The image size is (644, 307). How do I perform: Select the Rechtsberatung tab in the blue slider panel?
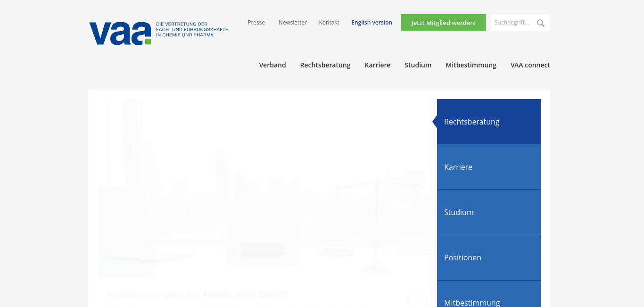click(x=489, y=122)
